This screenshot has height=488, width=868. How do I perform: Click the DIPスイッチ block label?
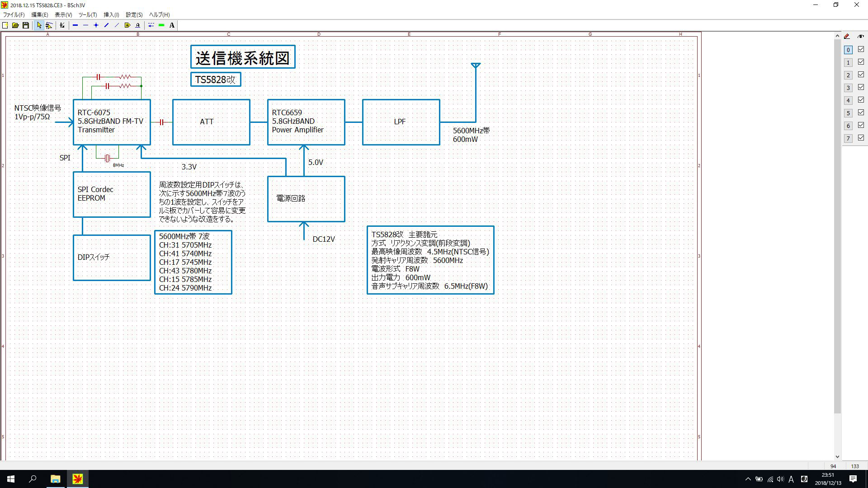(94, 257)
